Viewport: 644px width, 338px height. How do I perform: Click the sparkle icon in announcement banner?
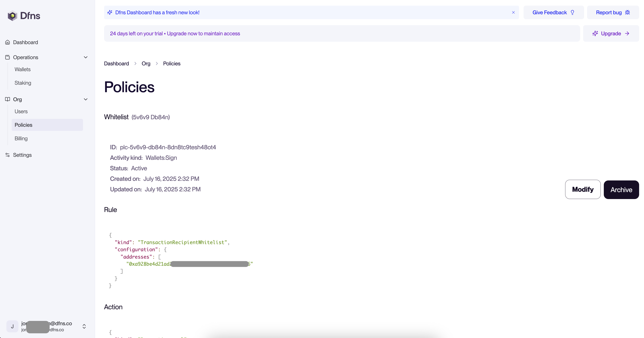[110, 13]
